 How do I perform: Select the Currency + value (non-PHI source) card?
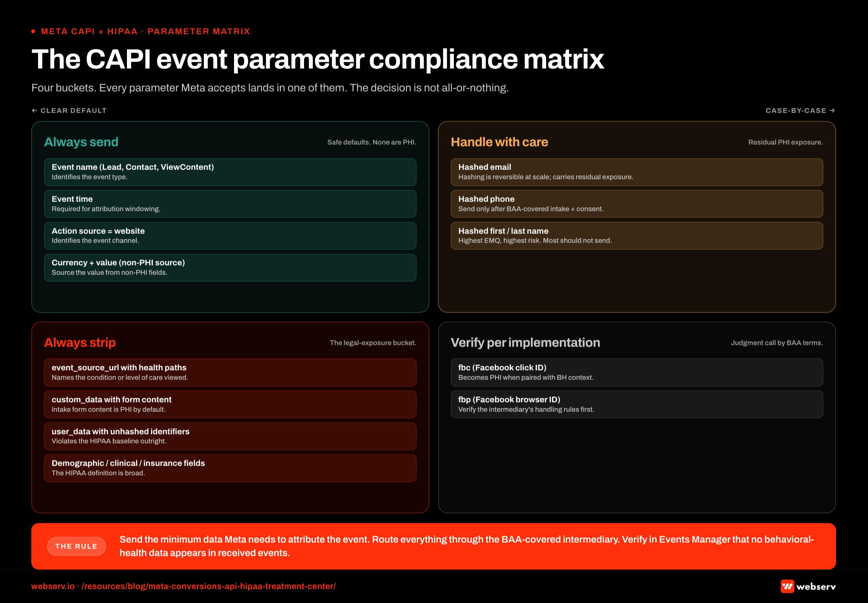[230, 268]
